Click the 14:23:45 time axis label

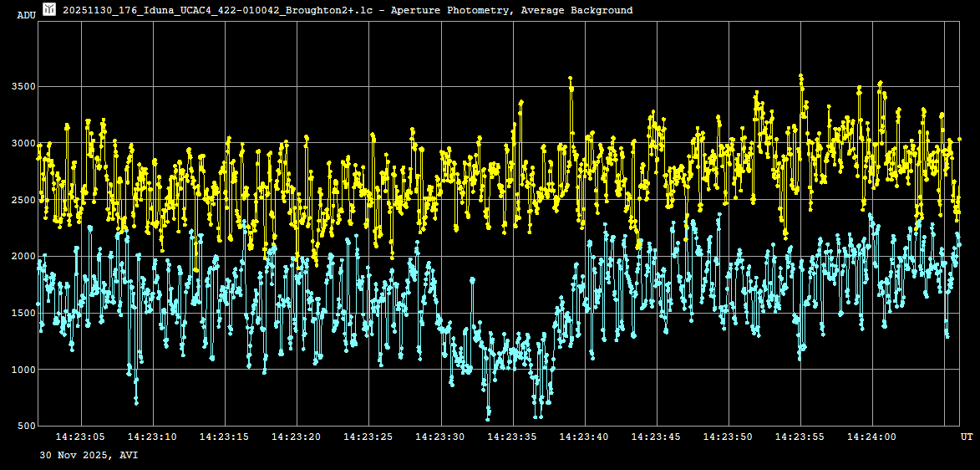coord(657,437)
